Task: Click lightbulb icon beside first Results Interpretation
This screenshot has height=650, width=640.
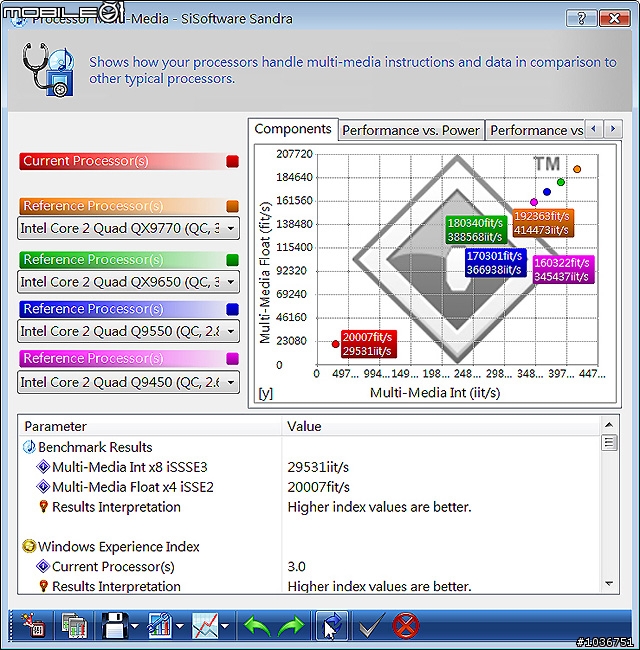Action: (x=44, y=507)
